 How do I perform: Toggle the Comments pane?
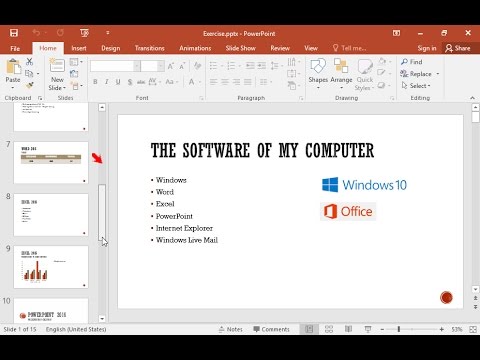point(271,329)
